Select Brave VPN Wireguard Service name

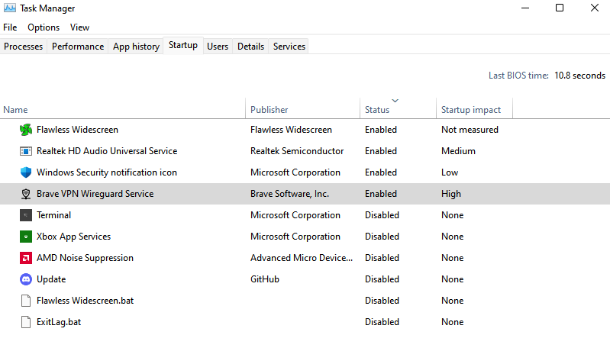pos(95,194)
